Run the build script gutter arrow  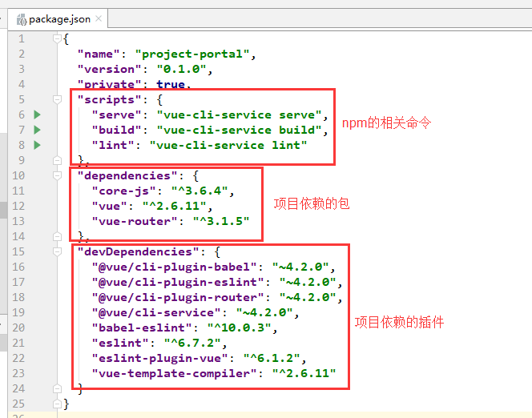coord(38,130)
